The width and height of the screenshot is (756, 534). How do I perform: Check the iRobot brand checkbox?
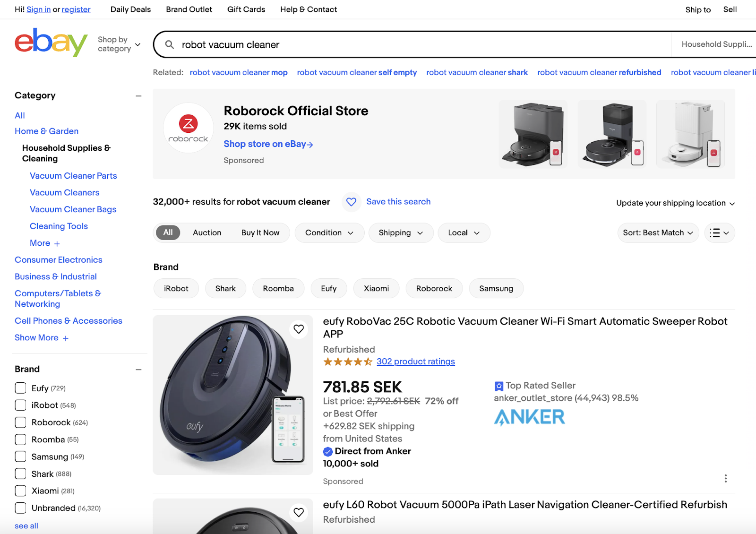tap(20, 405)
